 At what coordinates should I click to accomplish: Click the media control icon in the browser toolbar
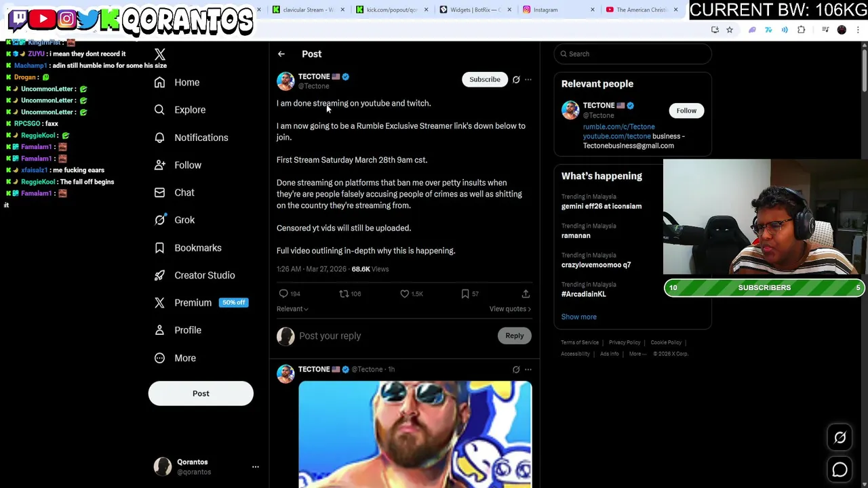click(x=825, y=30)
